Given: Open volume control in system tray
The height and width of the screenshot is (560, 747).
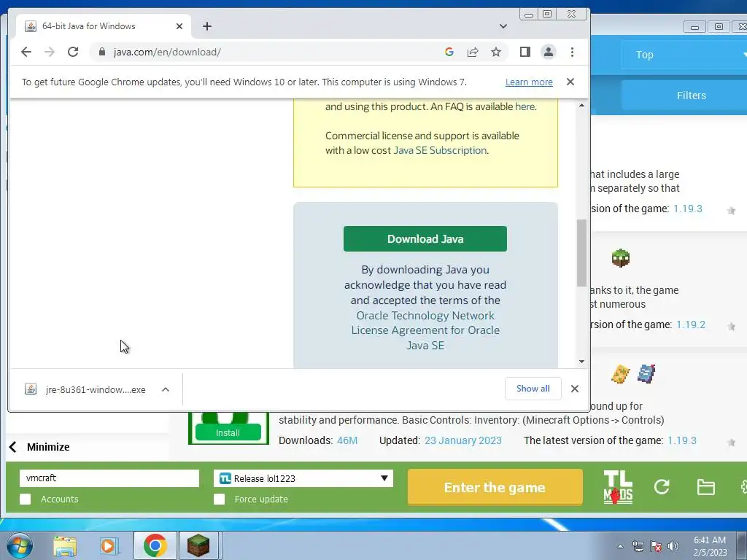Looking at the screenshot, I should [673, 546].
